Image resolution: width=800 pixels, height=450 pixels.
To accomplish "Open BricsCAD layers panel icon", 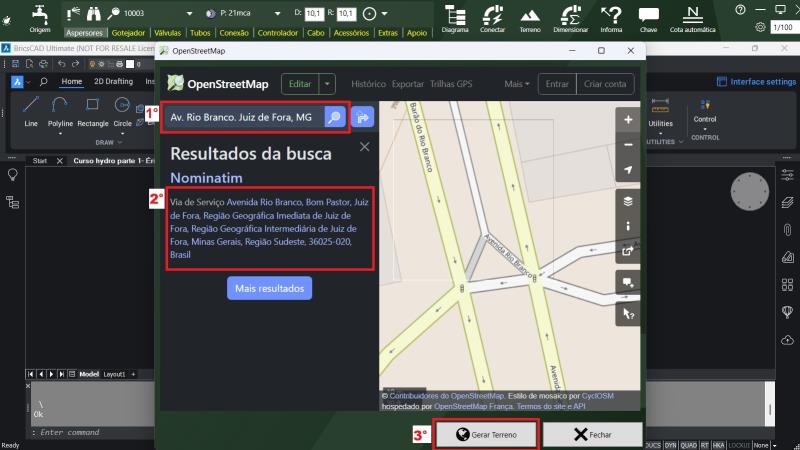I will (787, 203).
